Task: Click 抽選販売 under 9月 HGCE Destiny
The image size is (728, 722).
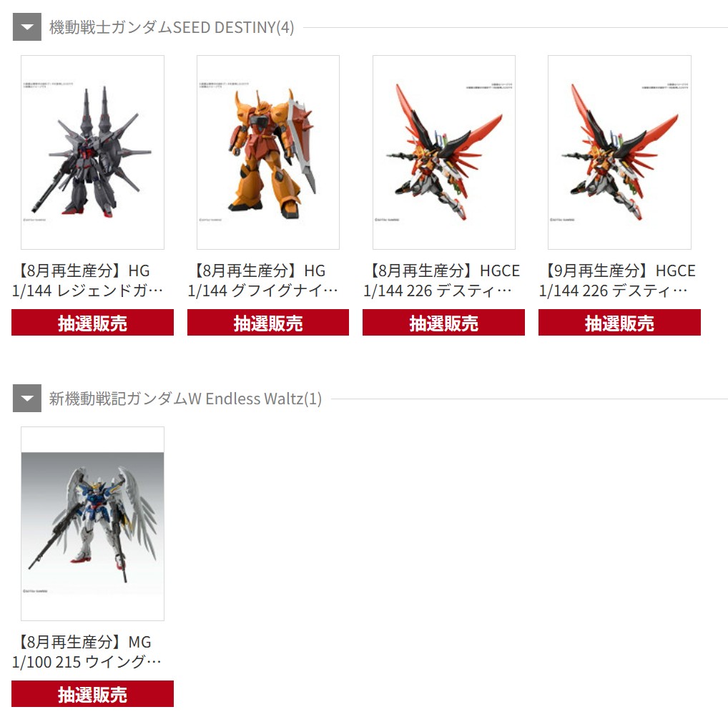Action: pos(619,323)
